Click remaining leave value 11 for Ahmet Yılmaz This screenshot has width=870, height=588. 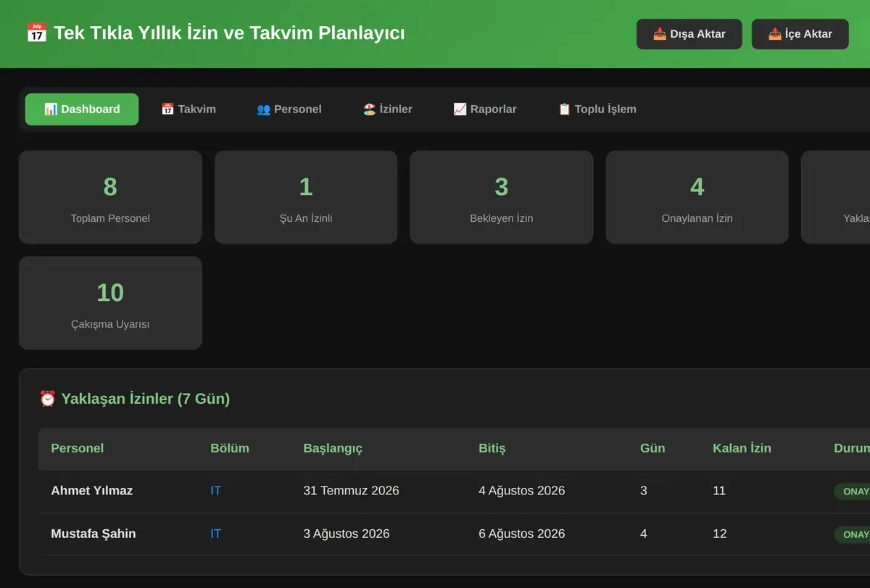(x=719, y=491)
